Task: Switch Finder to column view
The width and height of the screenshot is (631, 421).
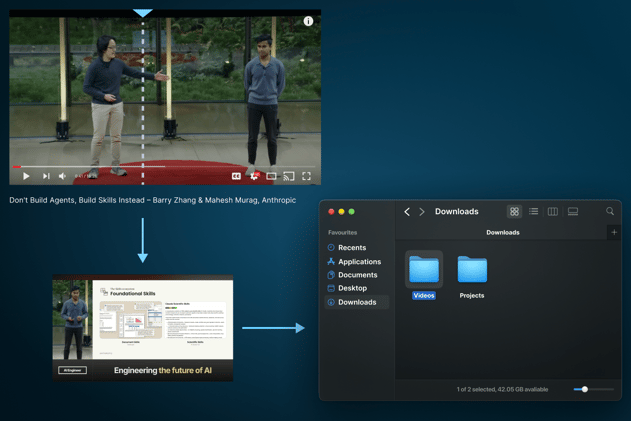Action: point(553,212)
